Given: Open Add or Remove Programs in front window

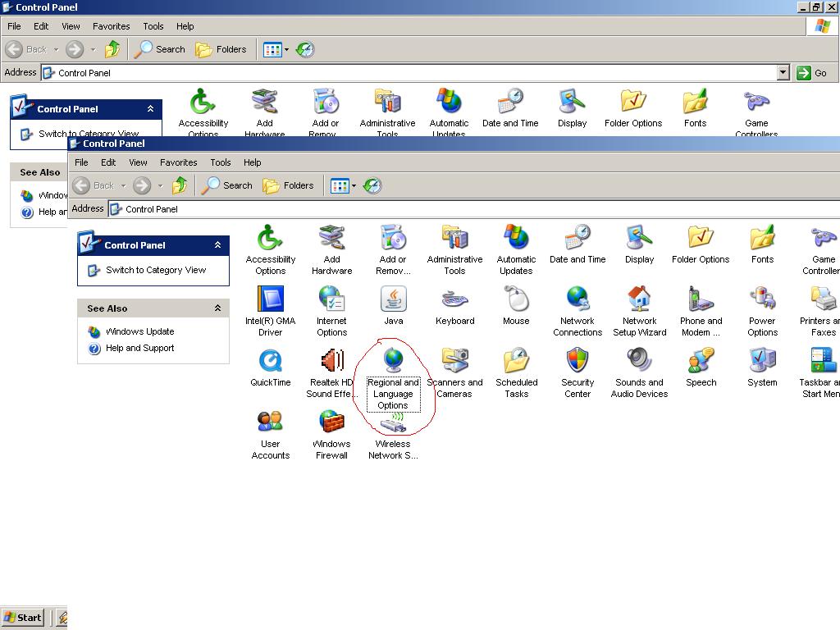Looking at the screenshot, I should (x=393, y=249).
